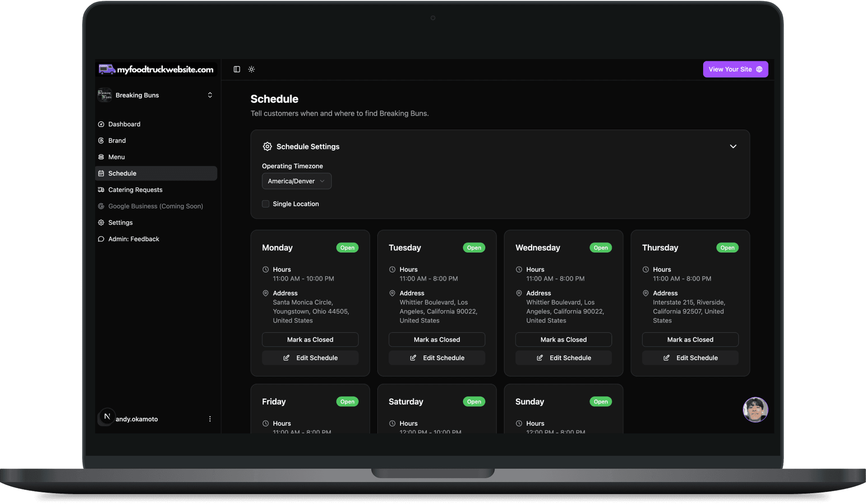Click the Menu icon in the sidebar
Viewport: 866px width, 504px height.
(101, 156)
